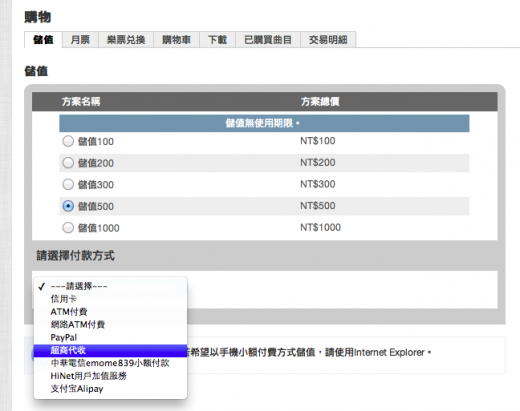This screenshot has height=411, width=520.
Task: Switch to the 樂票兌換 tab
Action: (126, 40)
